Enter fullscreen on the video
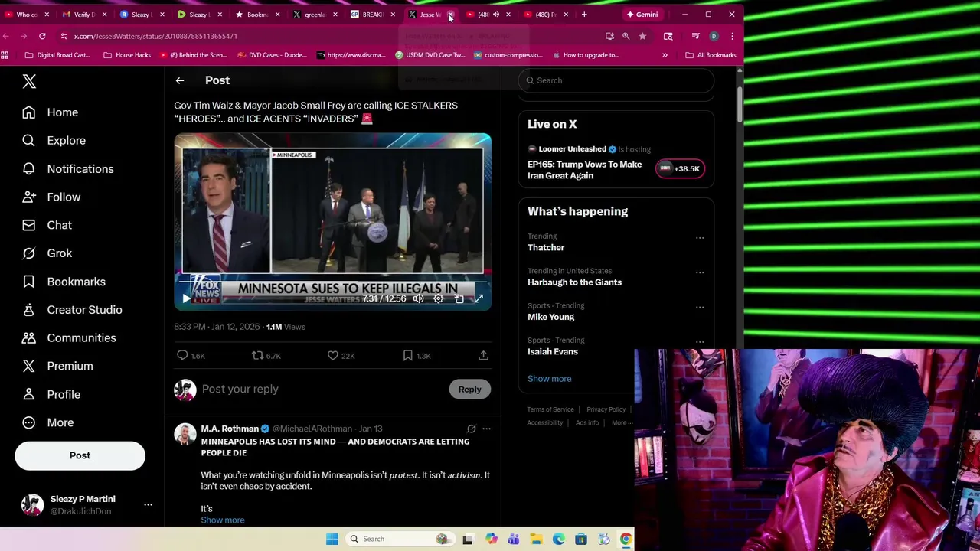Viewport: 980px width, 551px height. 479,298
